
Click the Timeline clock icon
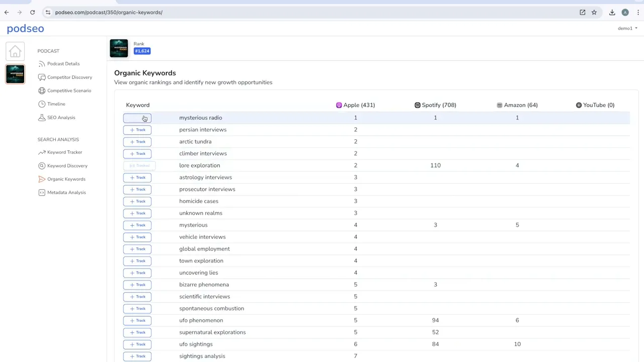coord(42,104)
